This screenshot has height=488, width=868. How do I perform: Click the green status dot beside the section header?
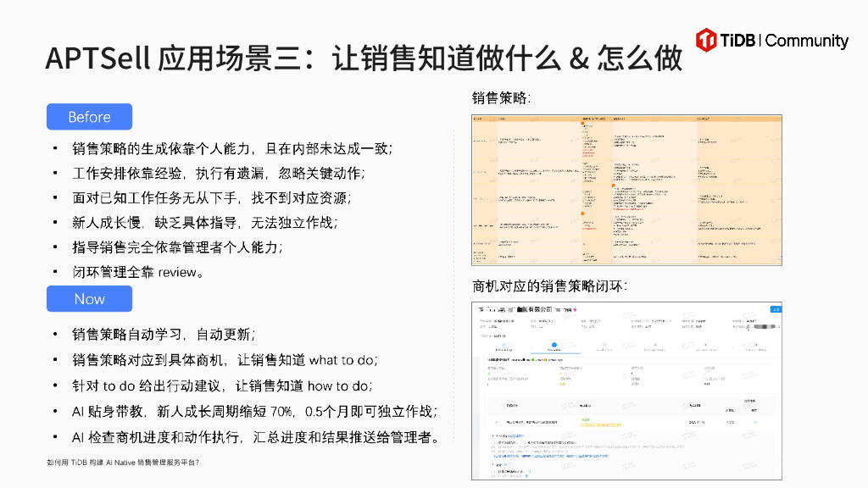[532, 359]
